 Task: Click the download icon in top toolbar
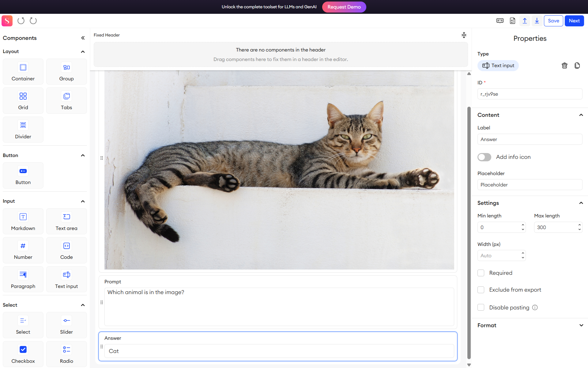(537, 21)
